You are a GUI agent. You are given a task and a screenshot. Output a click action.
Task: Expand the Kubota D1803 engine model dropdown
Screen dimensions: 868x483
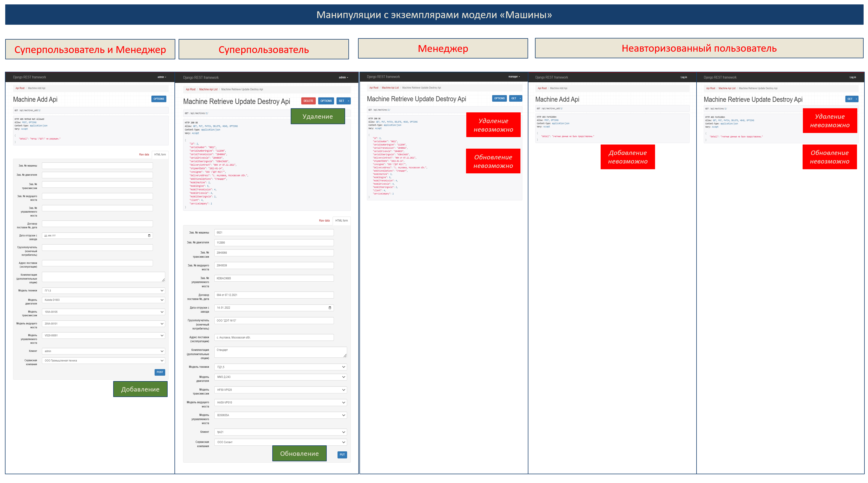[x=103, y=300]
